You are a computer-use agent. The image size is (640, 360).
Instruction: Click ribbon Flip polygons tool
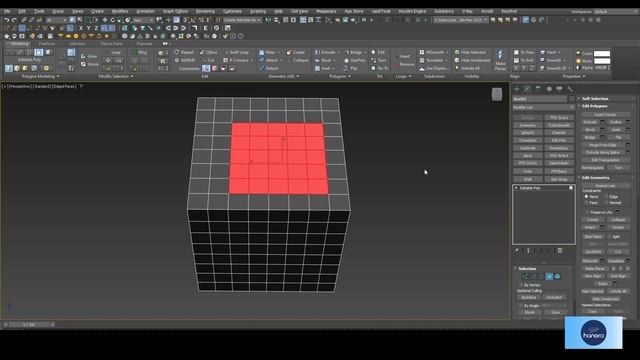[x=351, y=68]
